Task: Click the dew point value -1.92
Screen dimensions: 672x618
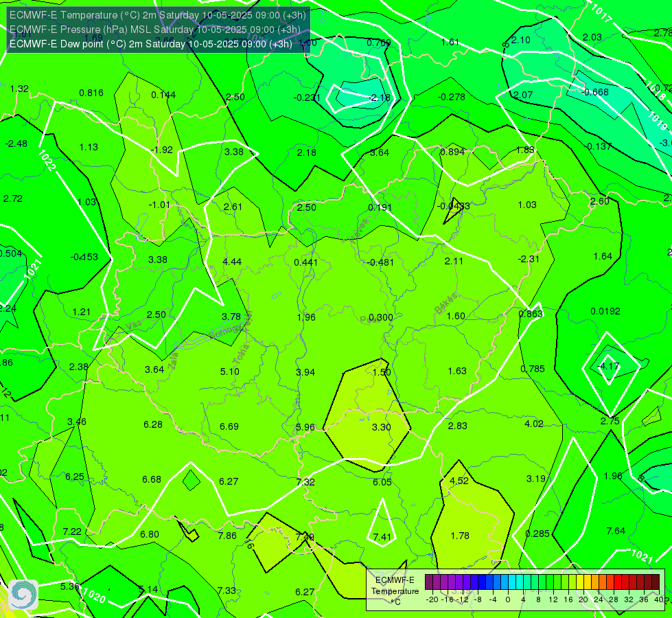Action: point(162,150)
